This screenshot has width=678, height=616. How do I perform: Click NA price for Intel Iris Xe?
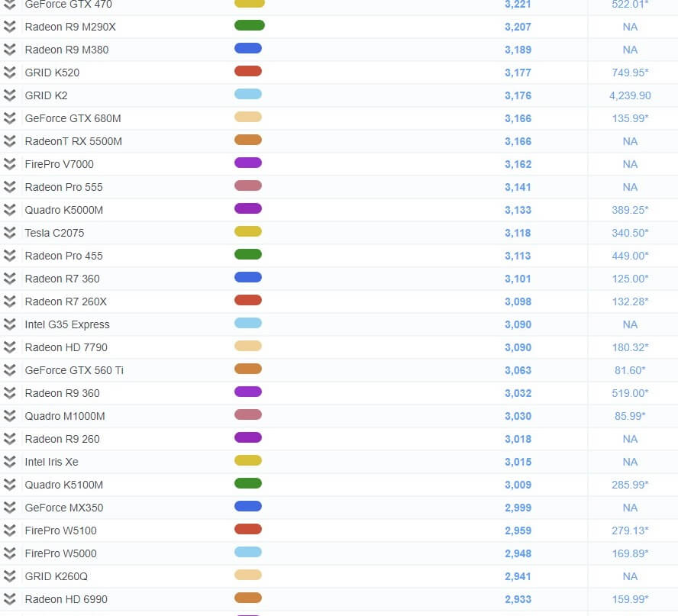point(630,462)
